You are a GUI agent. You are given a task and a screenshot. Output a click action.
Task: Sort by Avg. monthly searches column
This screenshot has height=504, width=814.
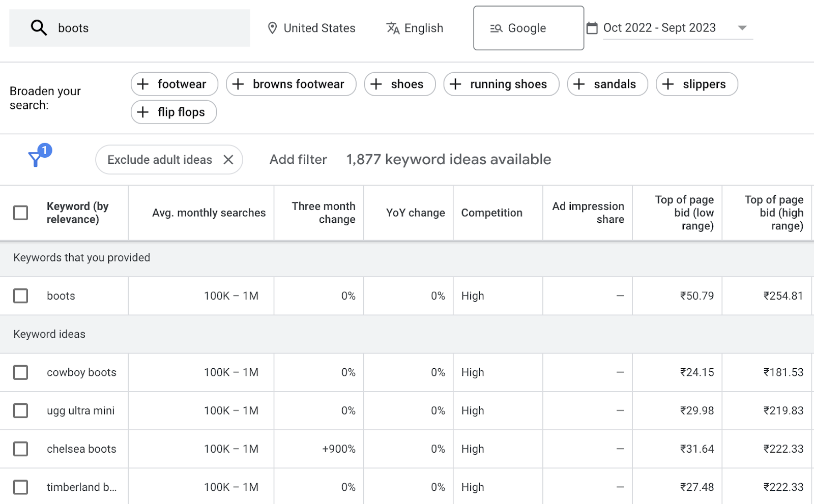(x=209, y=213)
